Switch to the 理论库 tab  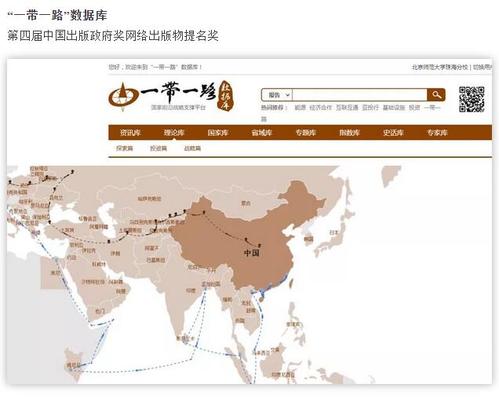174,133
